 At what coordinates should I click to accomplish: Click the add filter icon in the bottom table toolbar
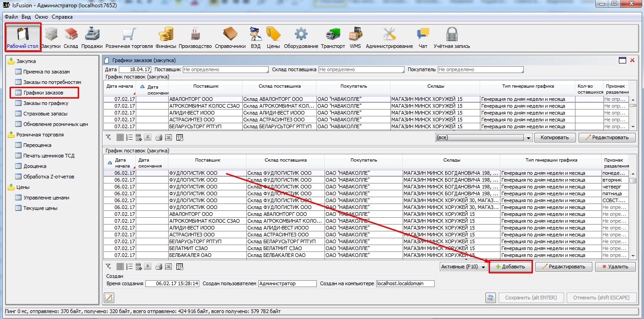[x=108, y=267]
